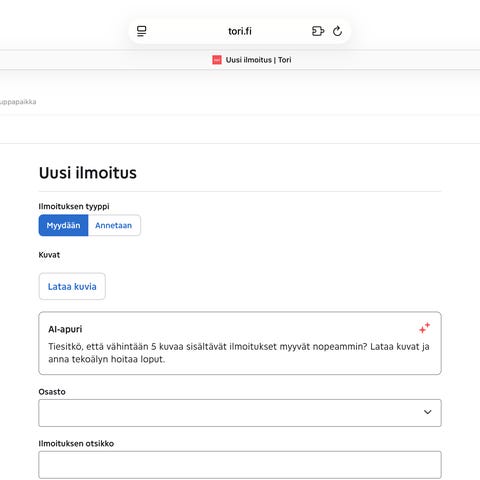Reload the tori.fi page
Screen dimensions: 480x480
[x=337, y=31]
